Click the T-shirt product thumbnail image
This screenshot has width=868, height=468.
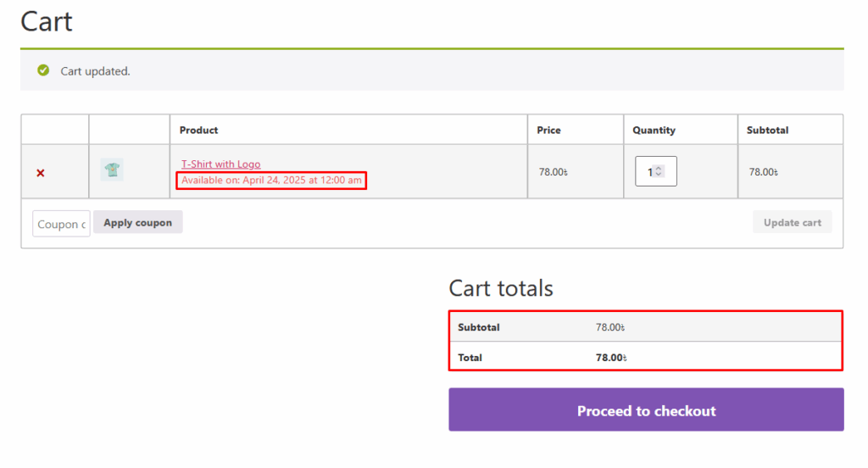112,170
